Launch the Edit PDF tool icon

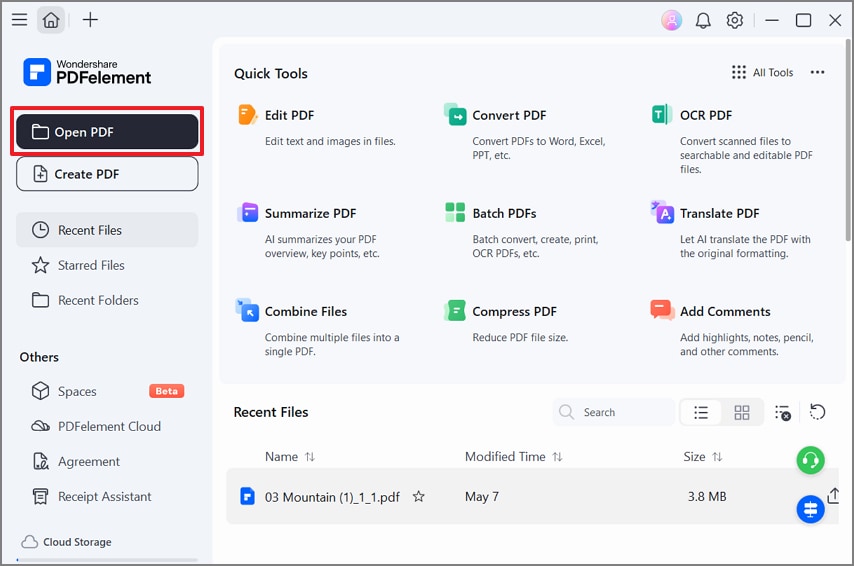[x=247, y=115]
